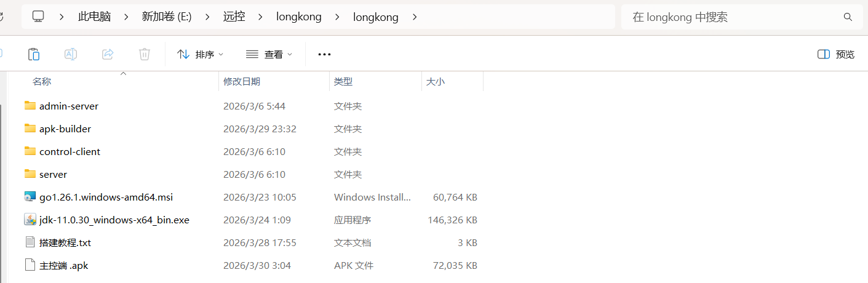Click 远控 breadcrumb segment
The image size is (868, 283).
[x=234, y=17]
